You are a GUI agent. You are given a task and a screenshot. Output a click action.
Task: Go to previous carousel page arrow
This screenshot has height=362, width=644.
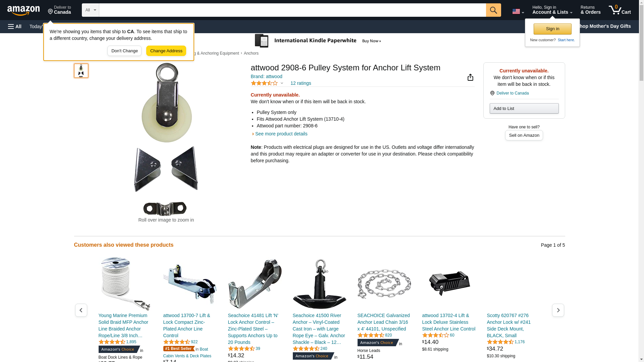(81, 310)
